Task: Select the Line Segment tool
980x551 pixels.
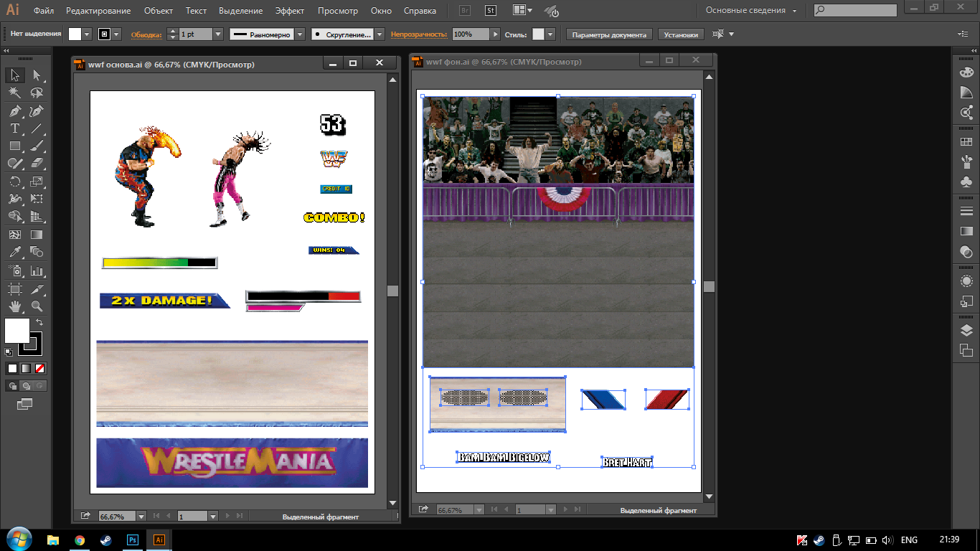Action: click(x=37, y=128)
